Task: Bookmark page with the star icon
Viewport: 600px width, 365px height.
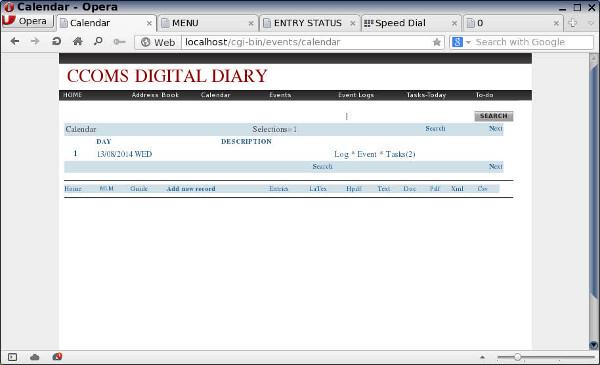Action: 436,42
